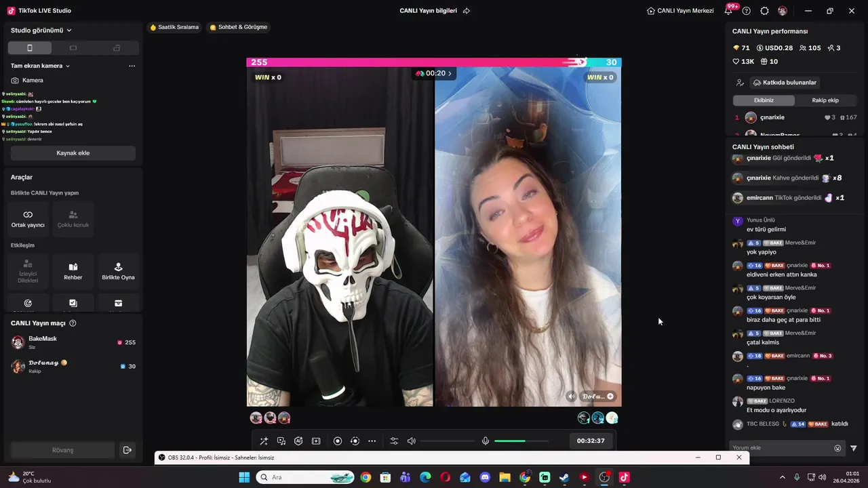The width and height of the screenshot is (868, 488).
Task: Click the Dolunay add button on opponent video
Action: (x=610, y=396)
